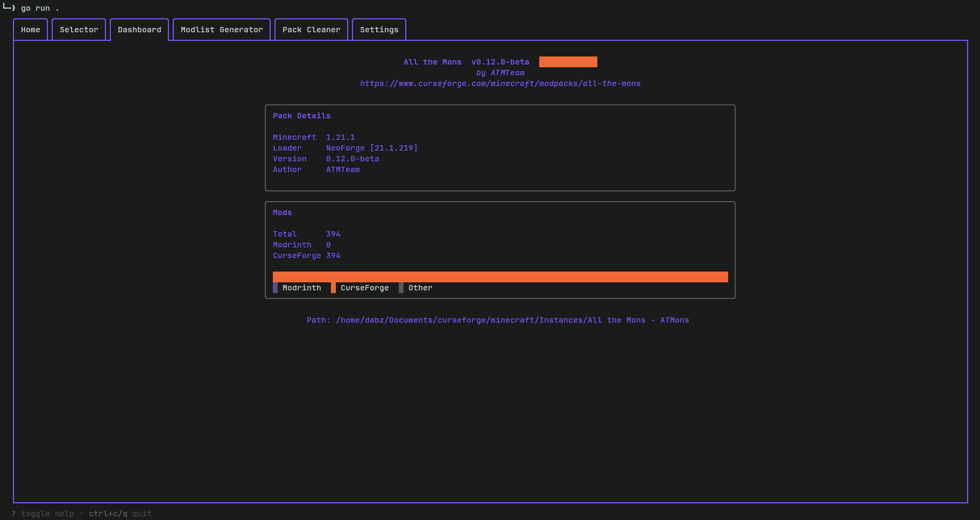This screenshot has height=520, width=980.
Task: Click the 'Pack Details' heading
Action: pos(302,116)
